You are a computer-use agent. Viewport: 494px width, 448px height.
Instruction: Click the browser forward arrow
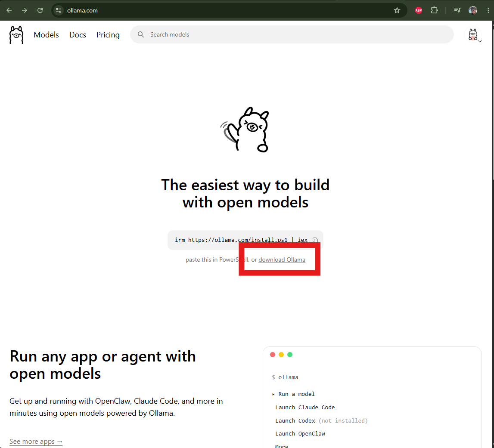pos(25,10)
